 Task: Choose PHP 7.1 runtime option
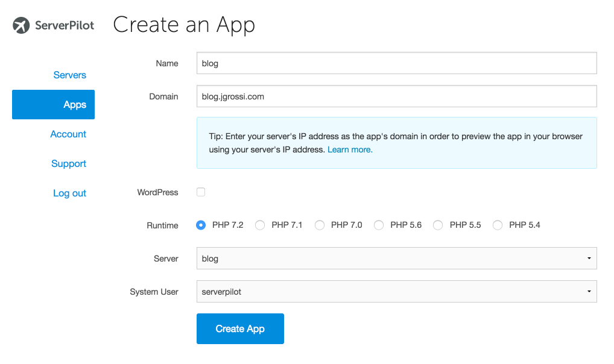pos(260,225)
